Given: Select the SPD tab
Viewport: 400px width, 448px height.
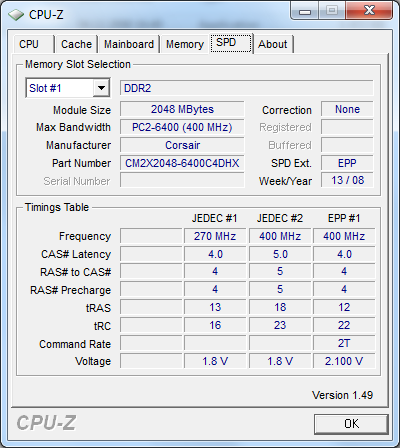Looking at the screenshot, I should click(231, 43).
